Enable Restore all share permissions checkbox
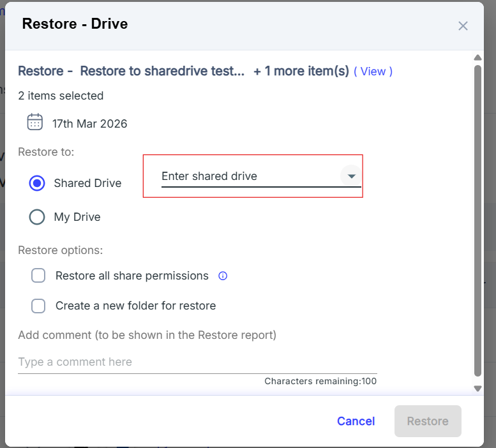 point(38,276)
